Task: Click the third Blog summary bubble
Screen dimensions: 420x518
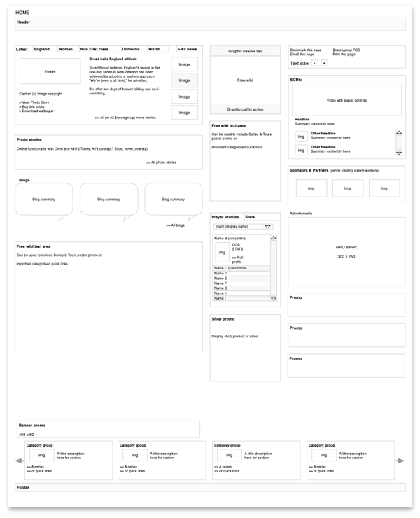Action: point(173,199)
